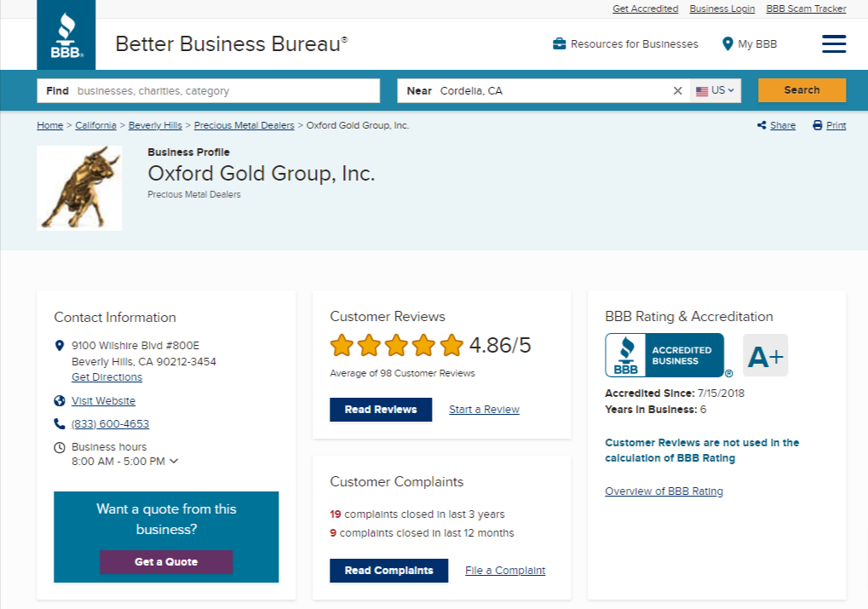Click Better Business Bureau title text

(x=232, y=43)
